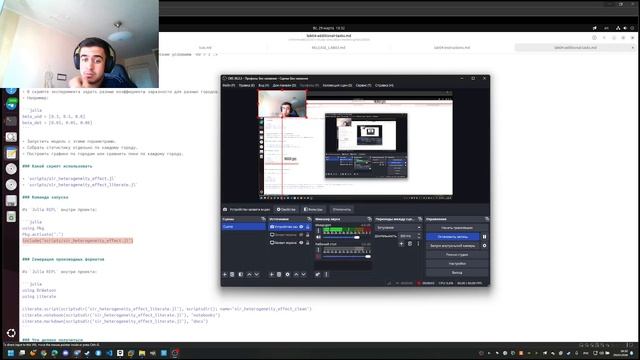Switch to the RELEASE md editor tab
This screenshot has height=360, width=640.
tap(329, 48)
